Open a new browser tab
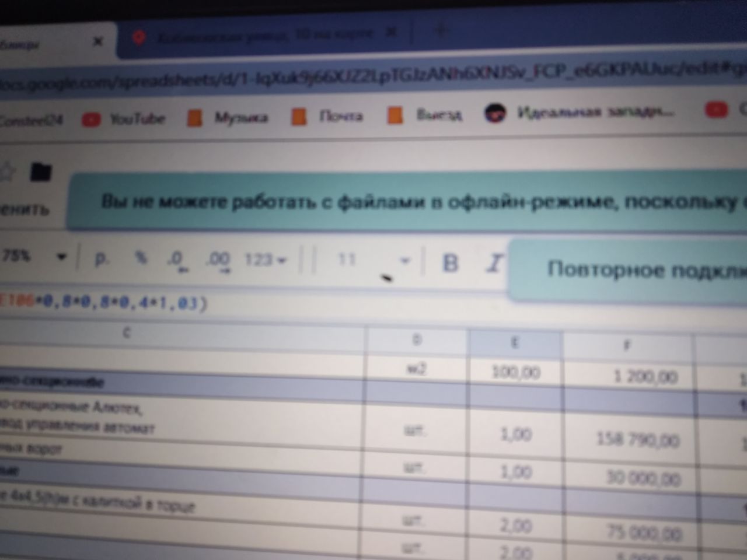This screenshot has width=747, height=560. [441, 30]
